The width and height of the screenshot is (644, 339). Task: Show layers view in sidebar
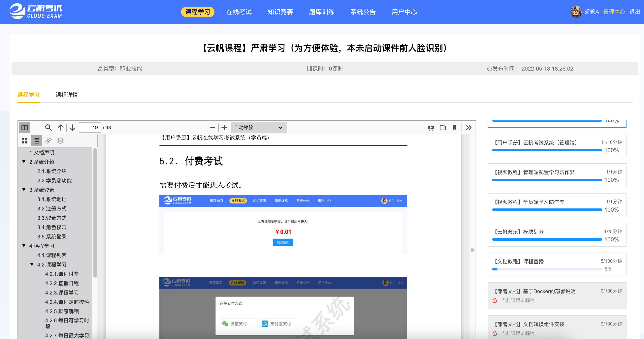click(x=60, y=141)
